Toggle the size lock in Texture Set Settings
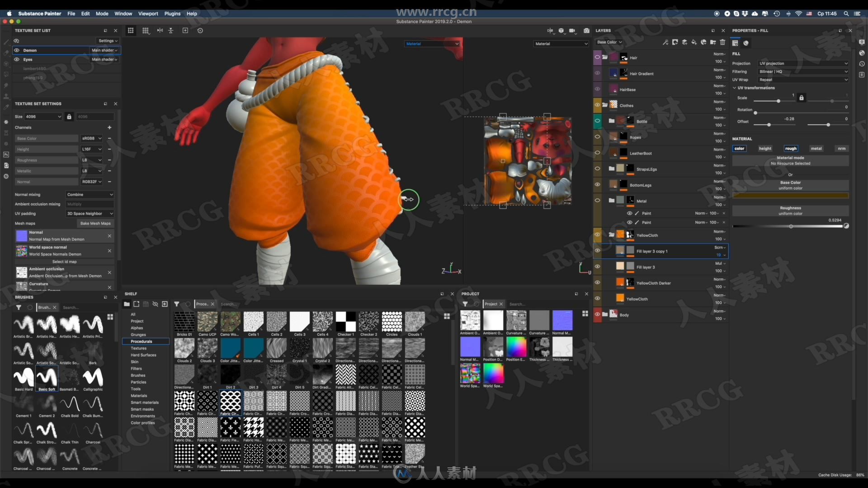Screen dimensions: 868x488 69,117
